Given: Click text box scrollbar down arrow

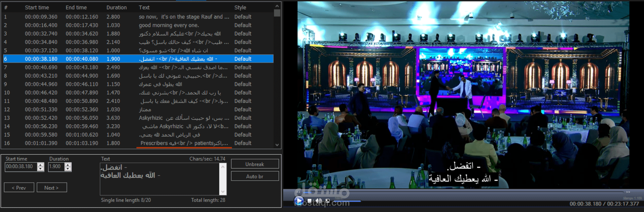Looking at the screenshot, I should (x=222, y=192).
